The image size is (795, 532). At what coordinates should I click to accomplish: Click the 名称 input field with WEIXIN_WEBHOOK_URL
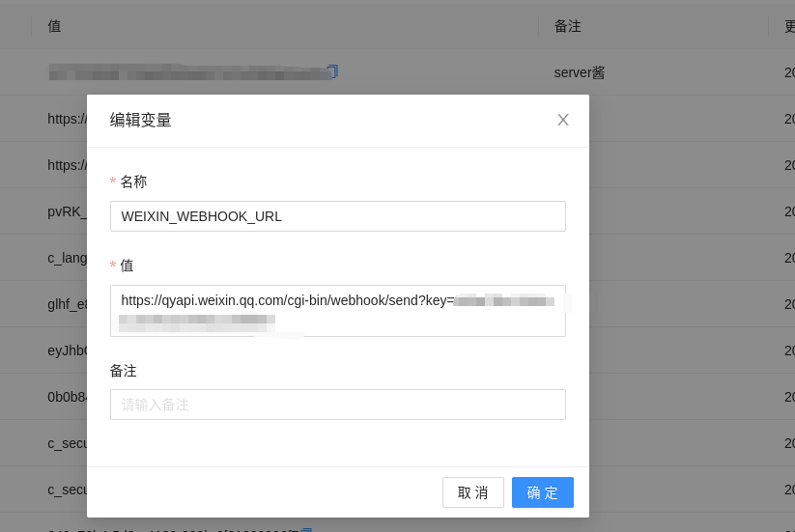pyautogui.click(x=338, y=216)
